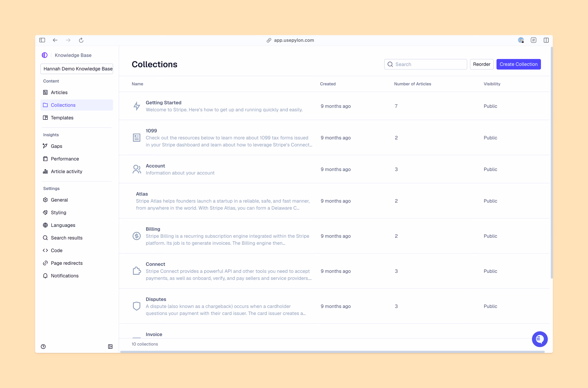Click the Pylon logo icon

click(45, 55)
